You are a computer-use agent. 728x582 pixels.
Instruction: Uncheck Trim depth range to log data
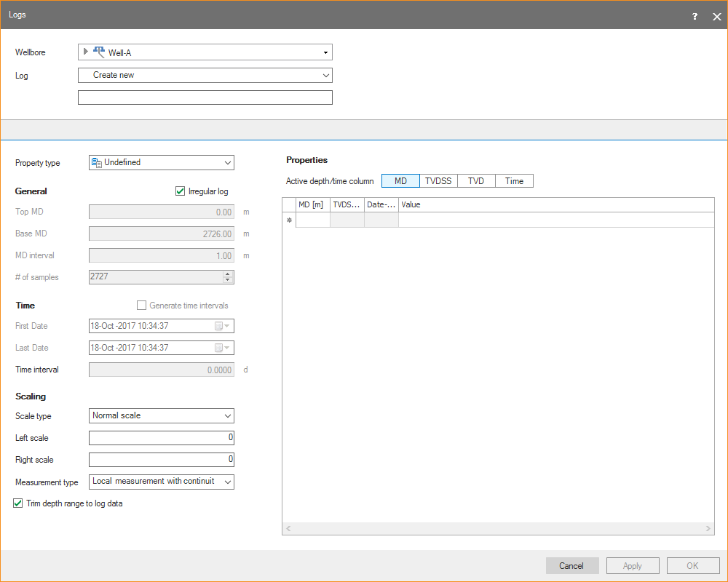click(19, 503)
